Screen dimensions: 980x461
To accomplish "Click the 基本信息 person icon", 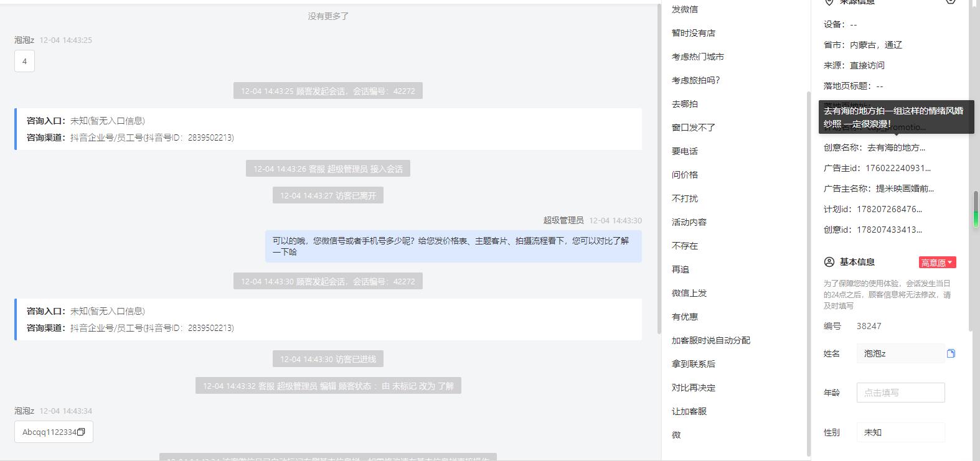I will pyautogui.click(x=829, y=262).
